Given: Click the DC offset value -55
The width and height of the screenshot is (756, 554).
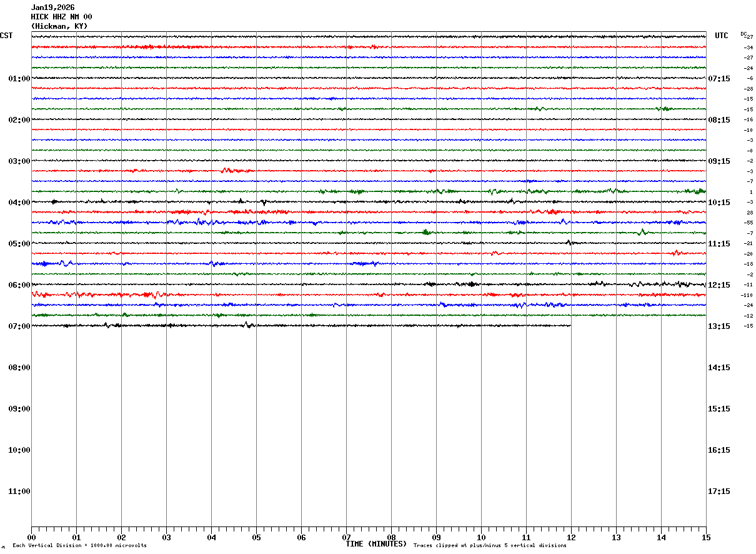Looking at the screenshot, I should [748, 223].
